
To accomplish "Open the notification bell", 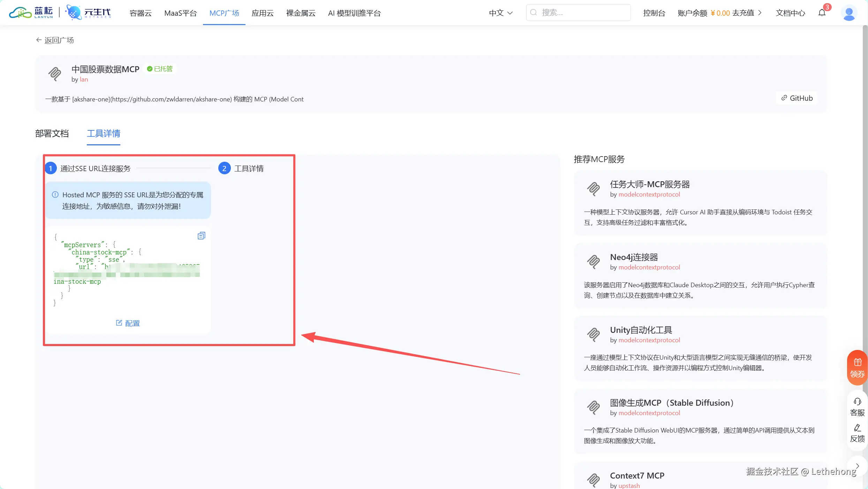I will coord(822,13).
